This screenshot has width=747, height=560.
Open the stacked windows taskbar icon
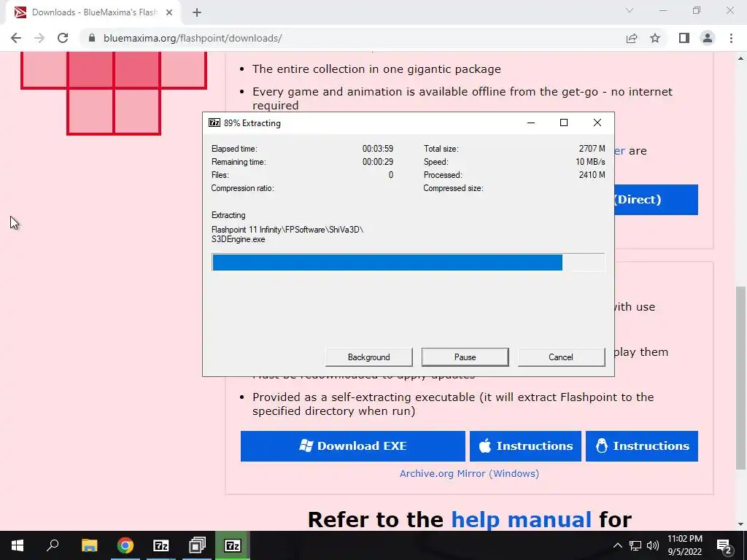tap(197, 545)
